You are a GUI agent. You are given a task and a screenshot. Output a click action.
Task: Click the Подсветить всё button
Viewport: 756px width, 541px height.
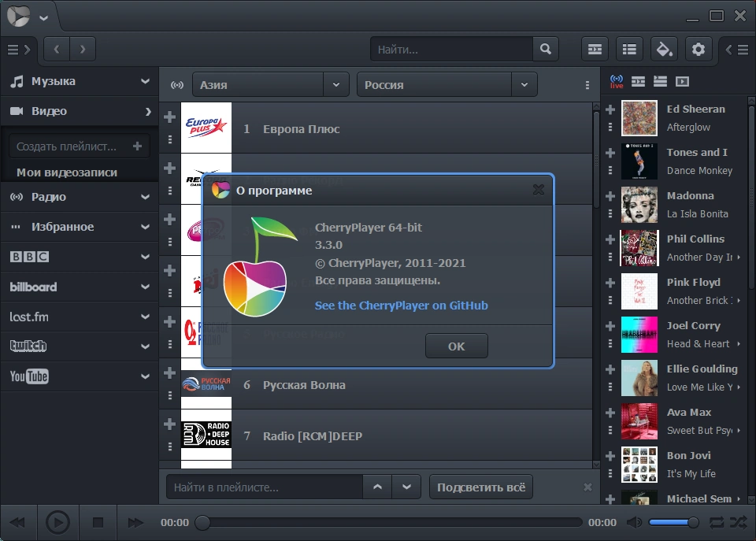pyautogui.click(x=481, y=487)
